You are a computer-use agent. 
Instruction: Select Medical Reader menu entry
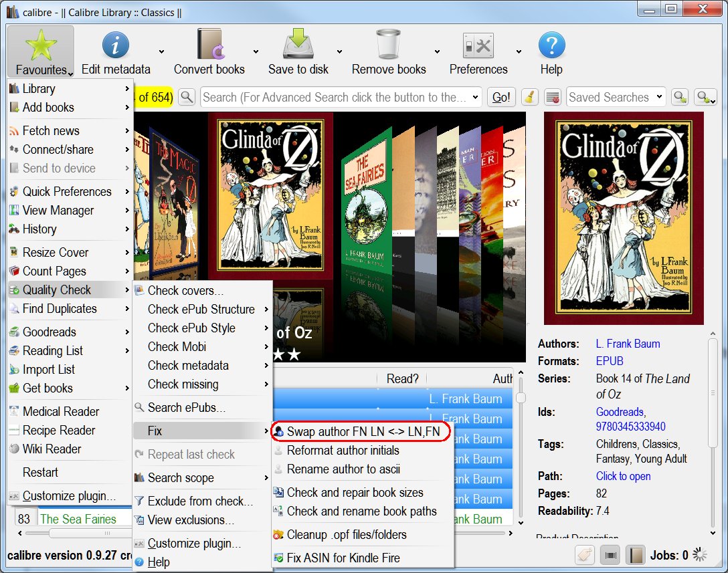(70, 412)
